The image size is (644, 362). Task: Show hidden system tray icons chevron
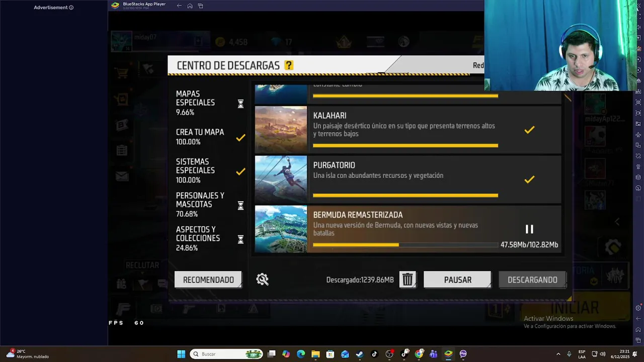pos(558,354)
